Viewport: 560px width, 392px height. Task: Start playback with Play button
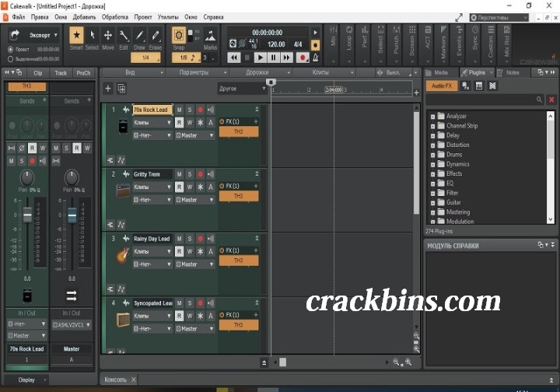(261, 58)
